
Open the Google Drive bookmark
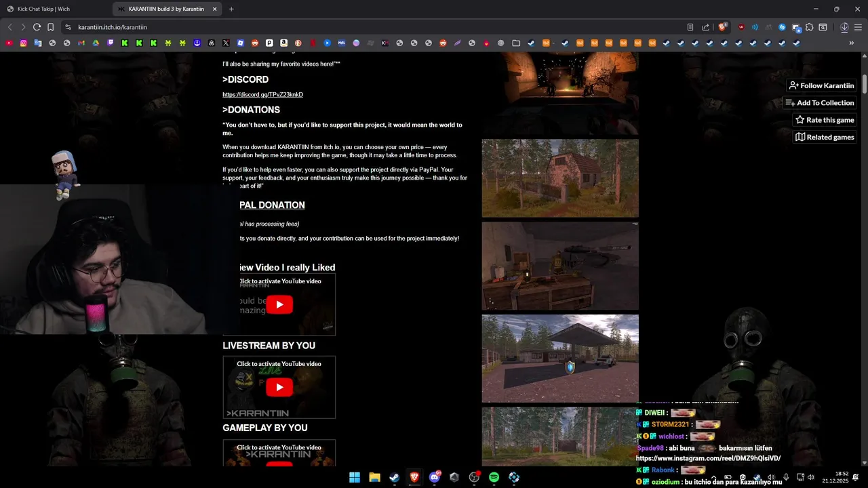coord(96,43)
